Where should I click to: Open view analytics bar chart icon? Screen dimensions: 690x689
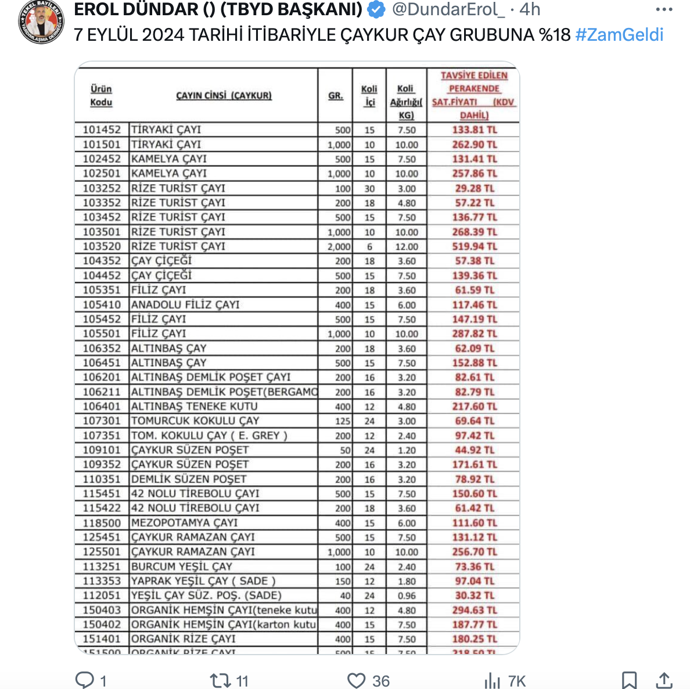point(492,680)
